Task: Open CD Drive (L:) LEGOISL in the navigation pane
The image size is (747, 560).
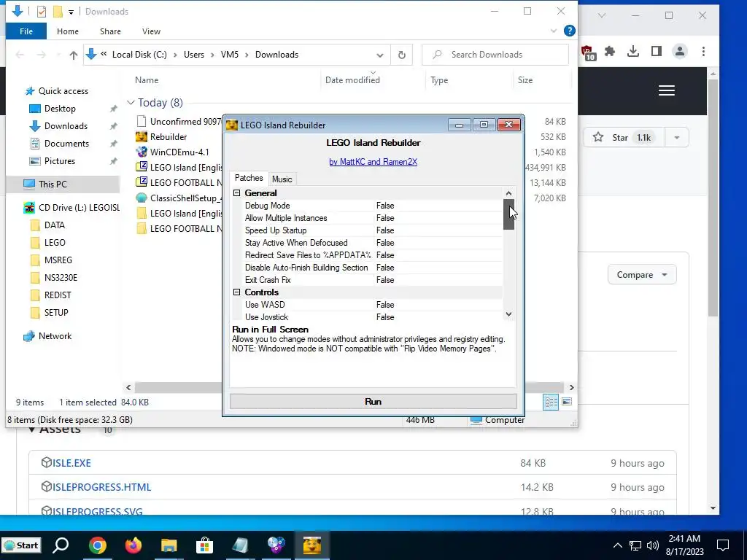Action: (x=79, y=208)
